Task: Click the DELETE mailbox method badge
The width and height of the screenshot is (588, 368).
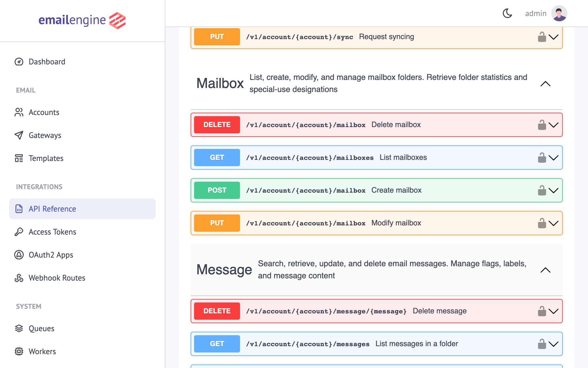Action: (x=217, y=125)
